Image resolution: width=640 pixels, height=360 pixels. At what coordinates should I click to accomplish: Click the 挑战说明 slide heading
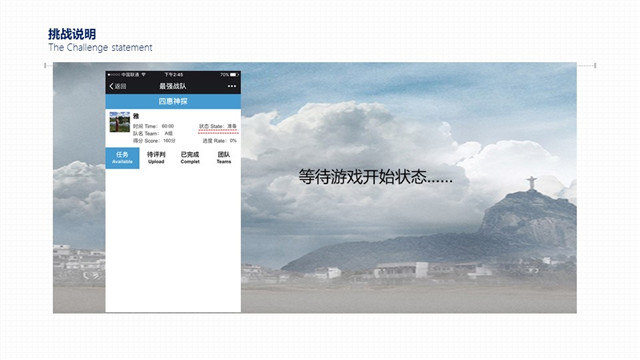coord(72,34)
